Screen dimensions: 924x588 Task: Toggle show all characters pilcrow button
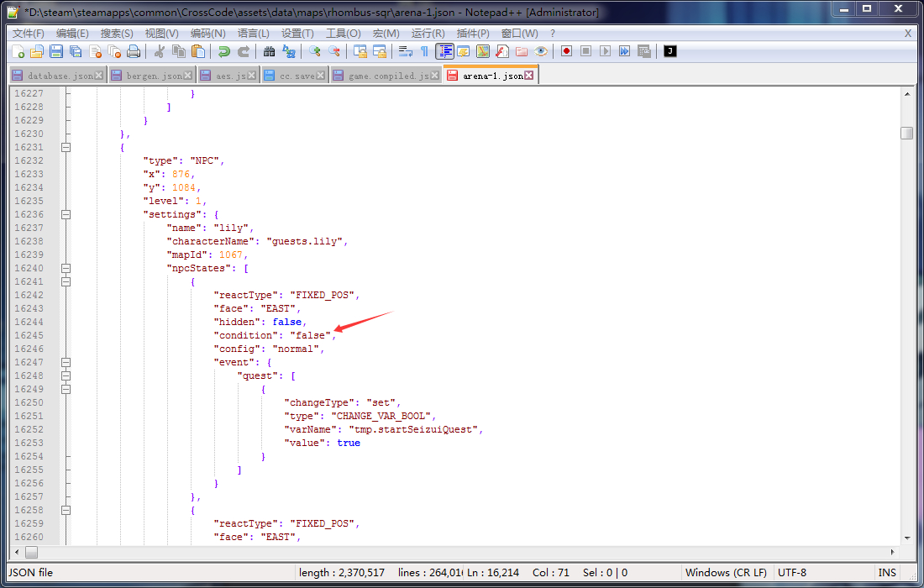424,51
